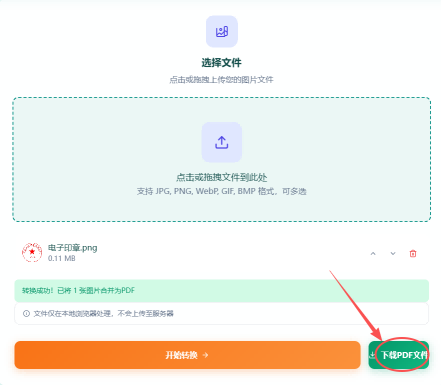Open the 电子印章.png stamp thumbnail
Viewport: 441px width, 385px height.
tap(32, 252)
